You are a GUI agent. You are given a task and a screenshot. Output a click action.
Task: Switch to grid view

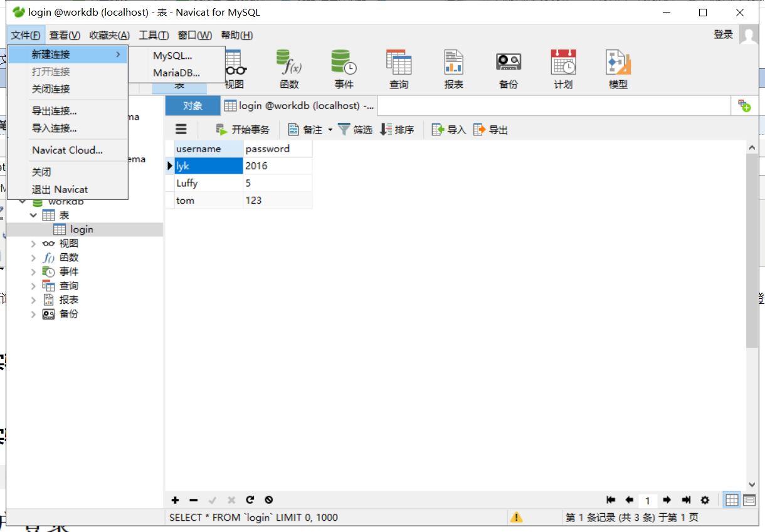coord(732,500)
